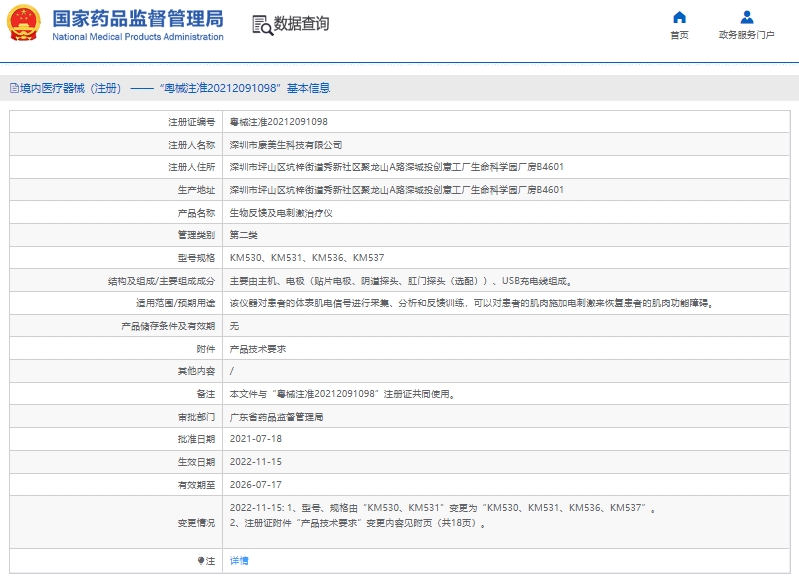Select 广东省药品监督管理局 approval department
Screen dimensions: 799x582
click(276, 417)
